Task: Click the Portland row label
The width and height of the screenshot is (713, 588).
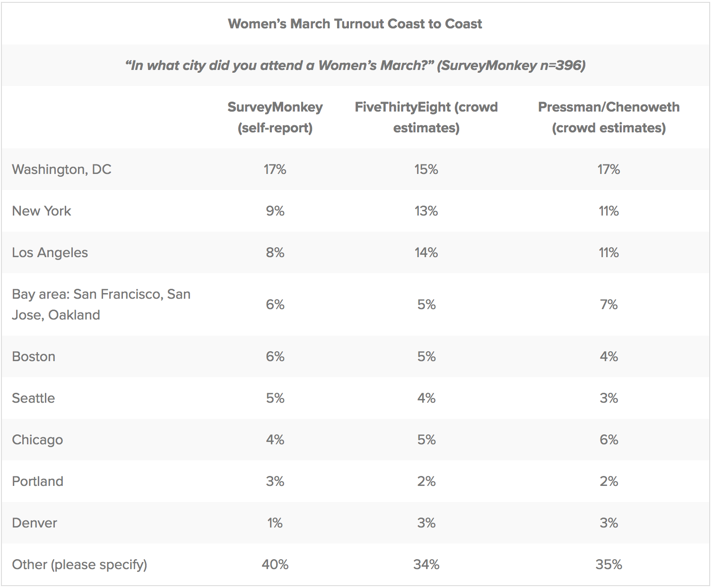Action: click(x=38, y=481)
